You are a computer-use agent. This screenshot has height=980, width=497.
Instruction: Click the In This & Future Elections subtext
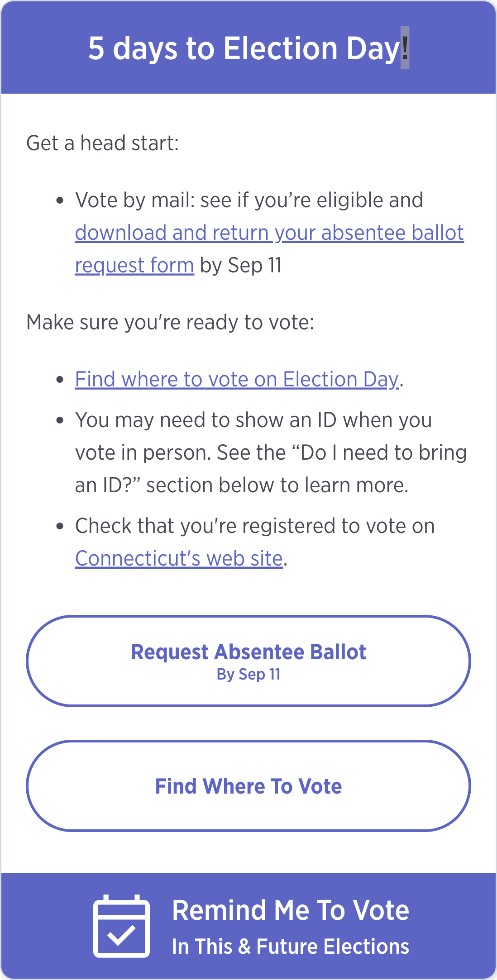(291, 945)
